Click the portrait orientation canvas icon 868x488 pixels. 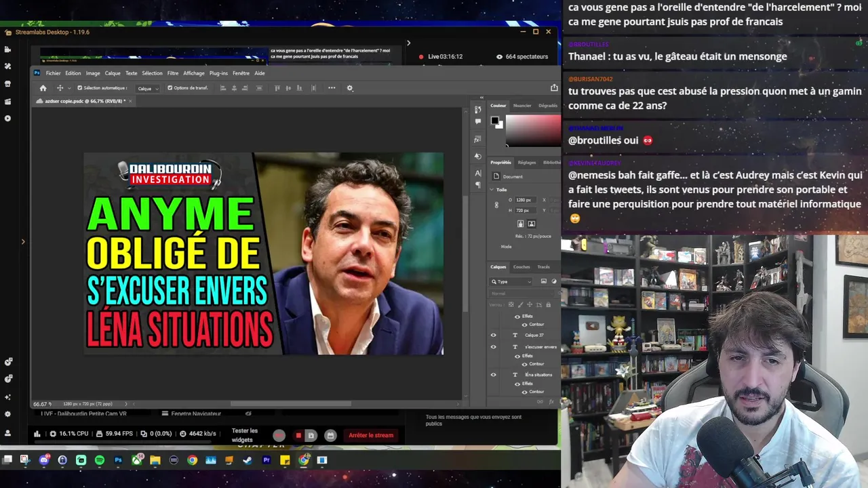pyautogui.click(x=521, y=224)
